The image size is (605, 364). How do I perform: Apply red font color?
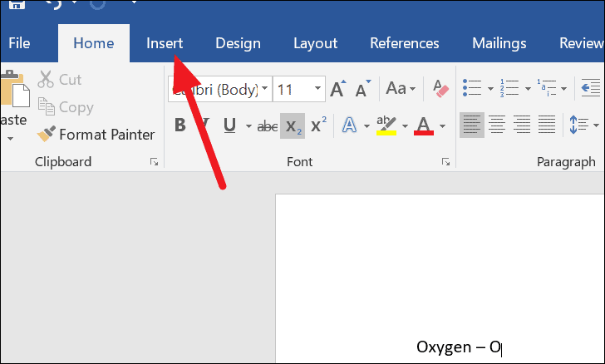[x=424, y=125]
